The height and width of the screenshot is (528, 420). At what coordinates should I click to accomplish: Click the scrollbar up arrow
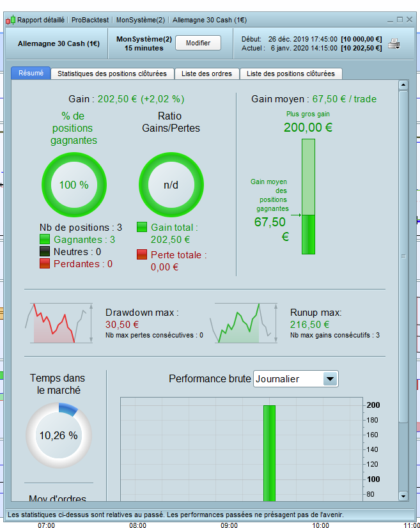coord(403,85)
